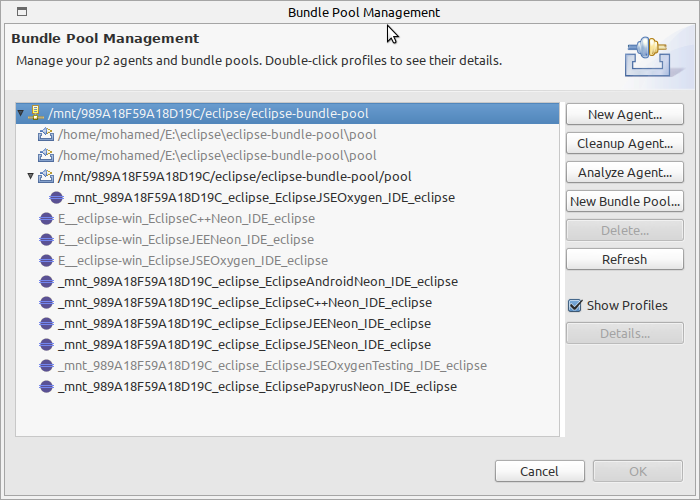Image resolution: width=700 pixels, height=500 pixels.
Task: Uncheck the Show Profiles checkbox
Action: pos(575,306)
